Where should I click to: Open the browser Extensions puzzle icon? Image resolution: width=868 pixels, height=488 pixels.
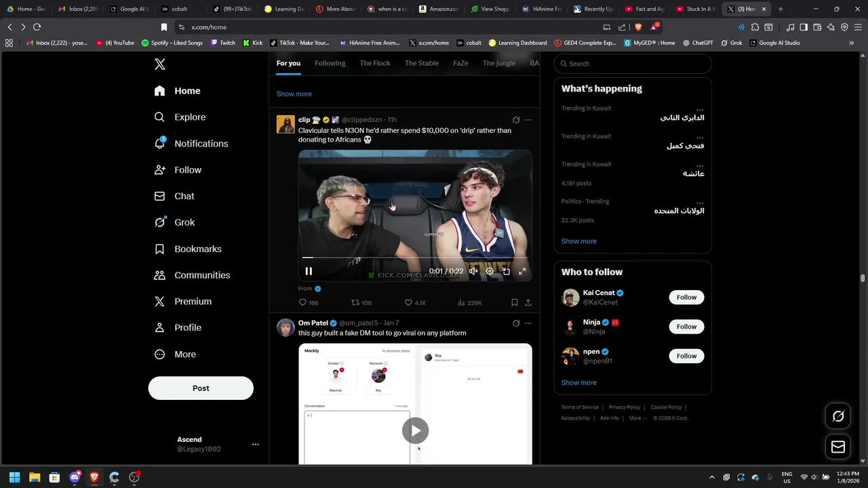click(755, 27)
